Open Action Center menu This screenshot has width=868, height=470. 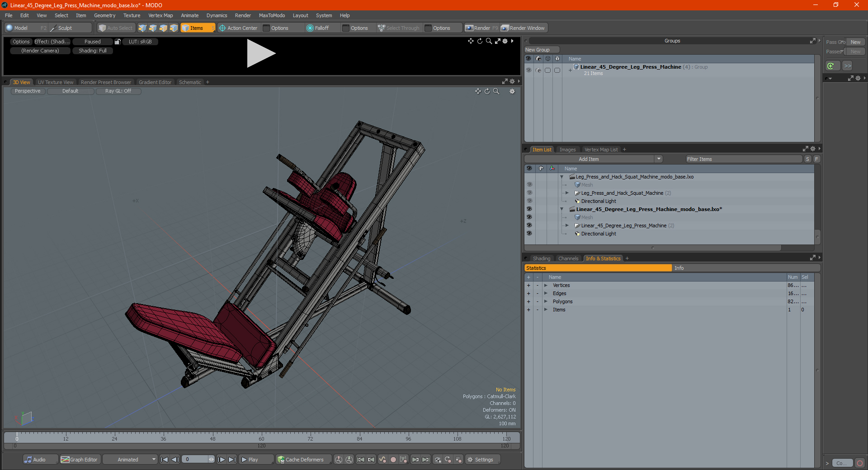coord(238,28)
